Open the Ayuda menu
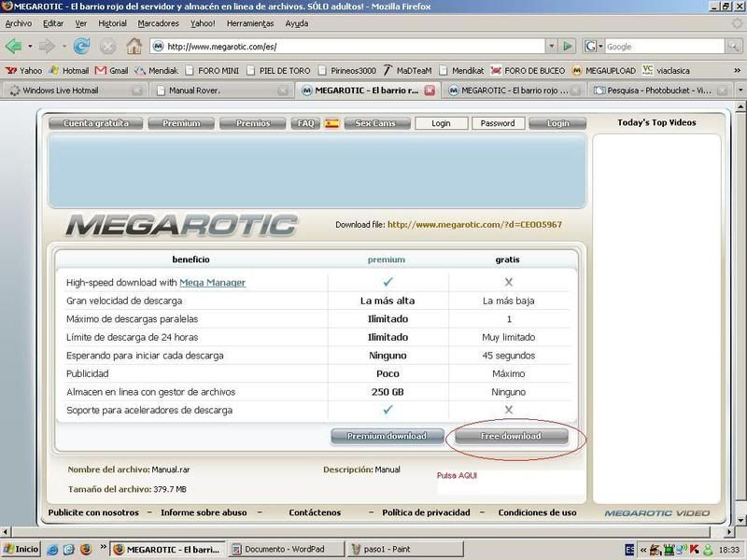The height and width of the screenshot is (560, 747). 296,23
